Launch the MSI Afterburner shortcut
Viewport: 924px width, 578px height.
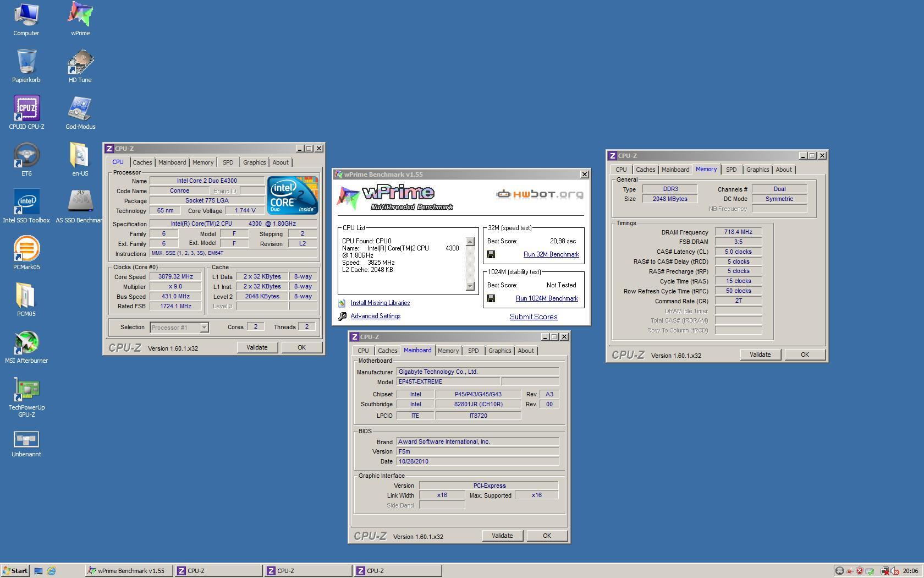point(26,347)
